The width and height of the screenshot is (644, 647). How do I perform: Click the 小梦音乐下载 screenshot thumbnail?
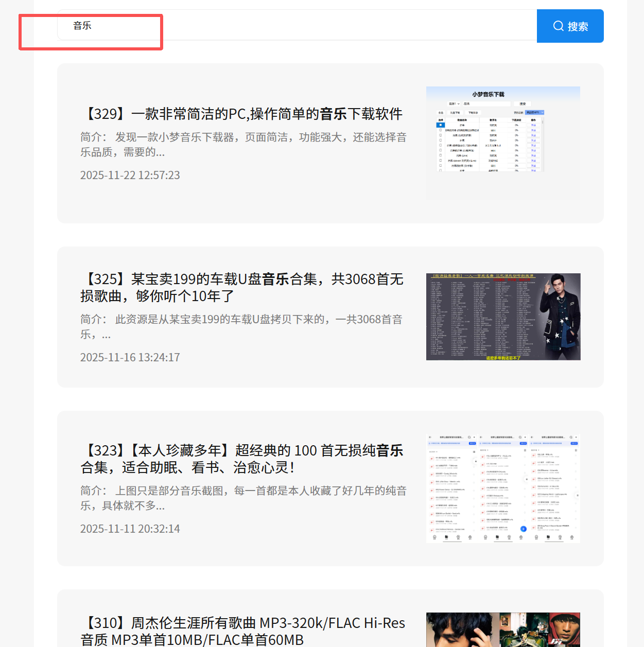(x=503, y=143)
